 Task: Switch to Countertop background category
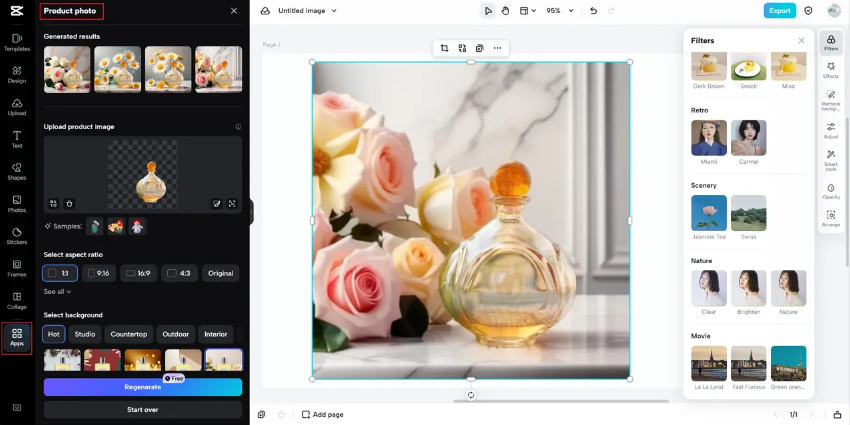coord(129,334)
